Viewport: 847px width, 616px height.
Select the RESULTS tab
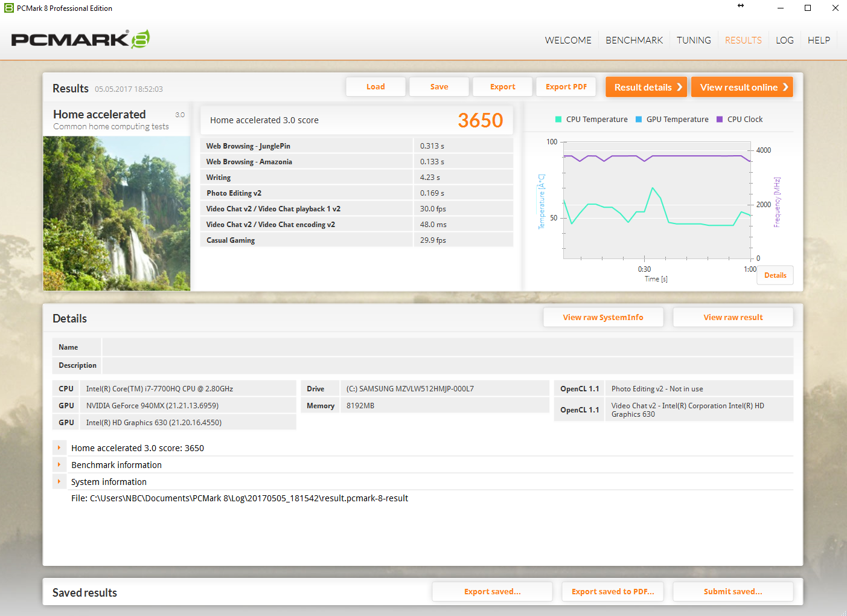pos(743,40)
